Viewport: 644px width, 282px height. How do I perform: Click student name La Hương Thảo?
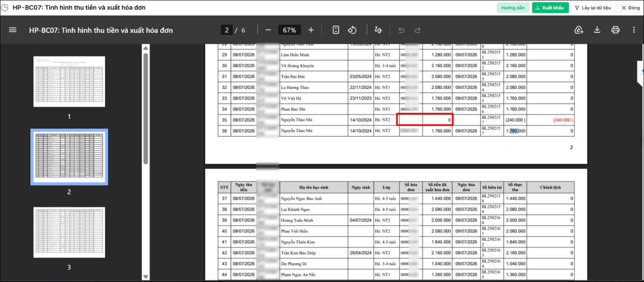tap(295, 87)
